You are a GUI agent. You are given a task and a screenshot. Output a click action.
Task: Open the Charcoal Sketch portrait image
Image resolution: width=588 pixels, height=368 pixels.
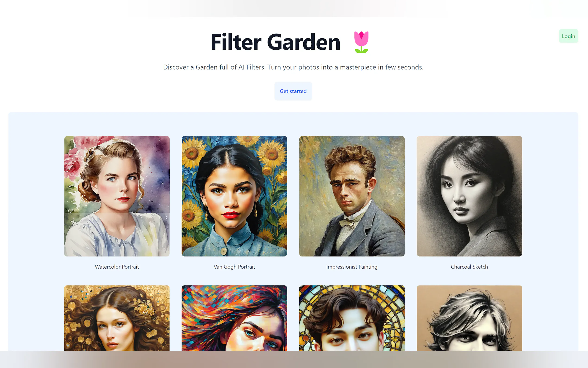(x=469, y=196)
